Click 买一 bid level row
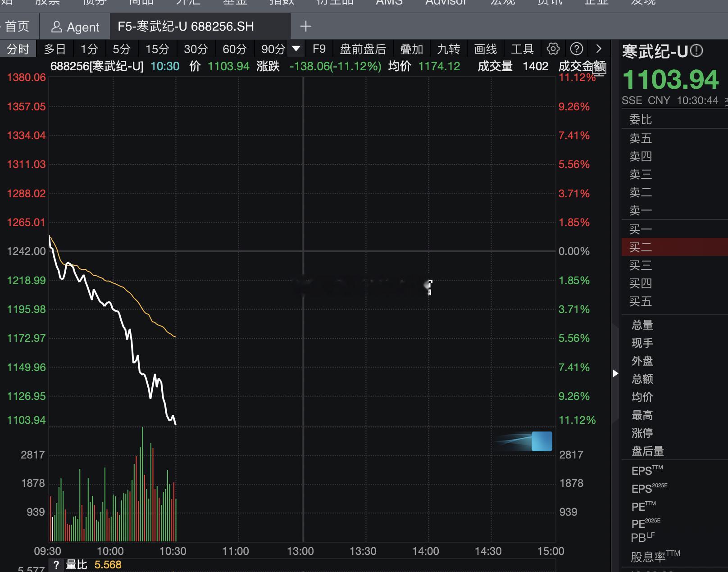The height and width of the screenshot is (572, 728). [x=675, y=229]
